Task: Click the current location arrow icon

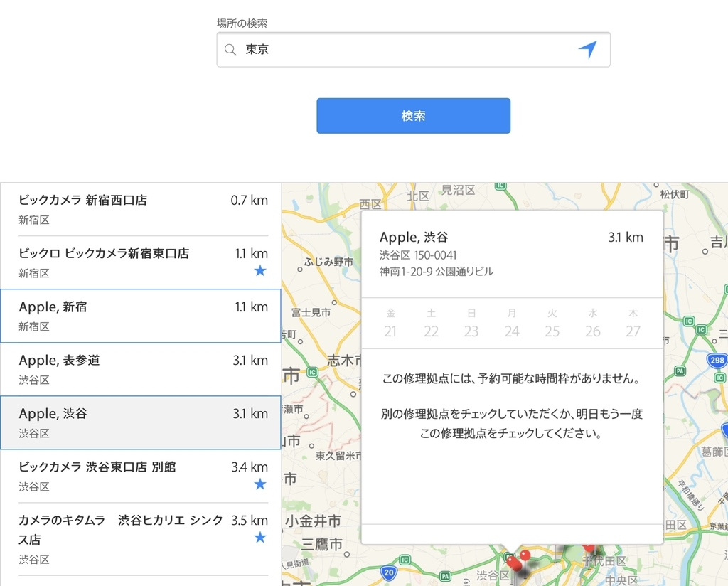Action: (x=587, y=50)
